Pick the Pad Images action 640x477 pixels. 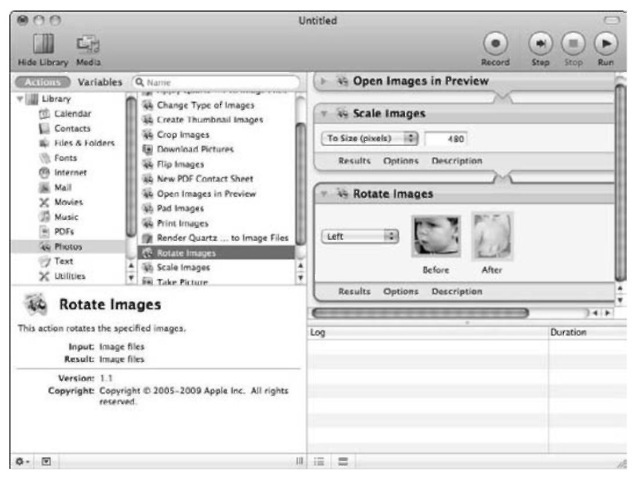pyautogui.click(x=173, y=208)
